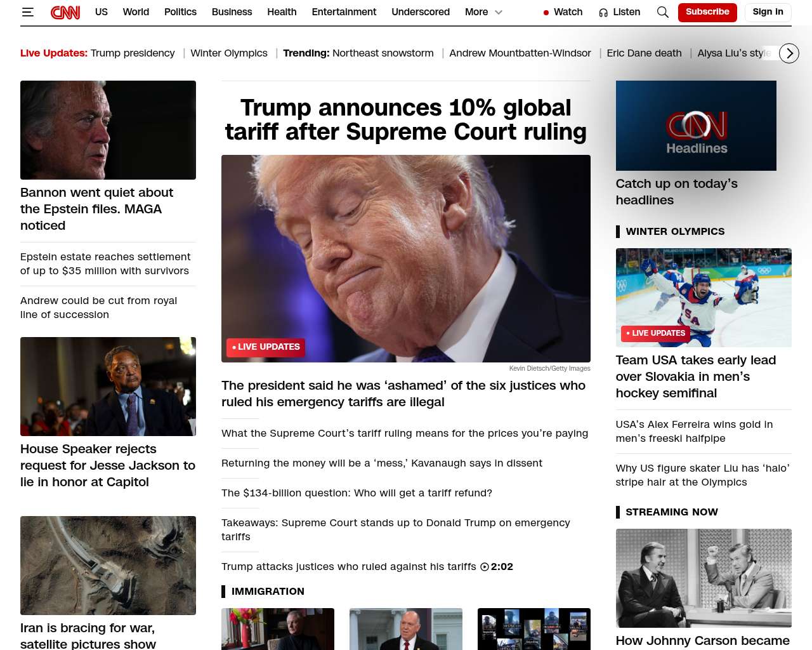This screenshot has height=650, width=812.
Task: Expand the More dropdown chevron
Action: point(499,12)
